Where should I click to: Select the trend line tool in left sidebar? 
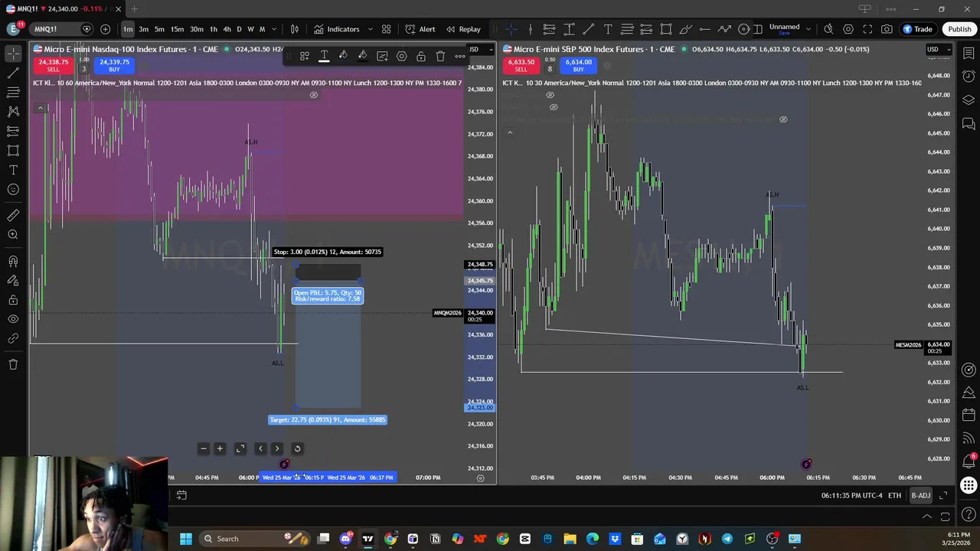[x=13, y=73]
